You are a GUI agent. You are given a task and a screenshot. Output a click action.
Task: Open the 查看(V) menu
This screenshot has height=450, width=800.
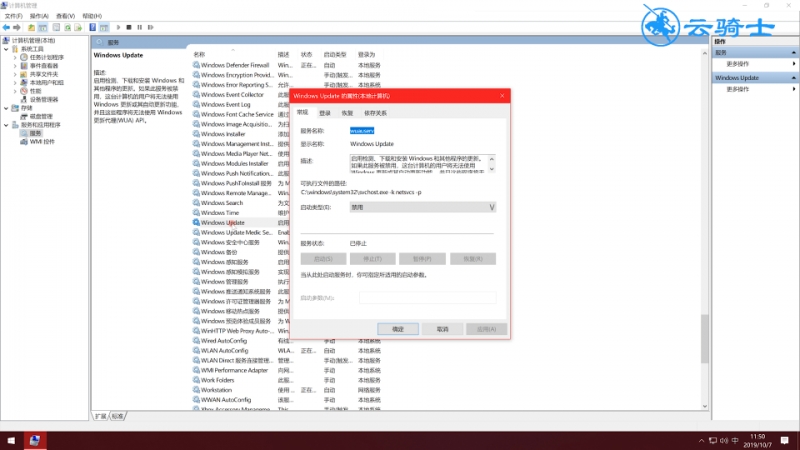[65, 16]
